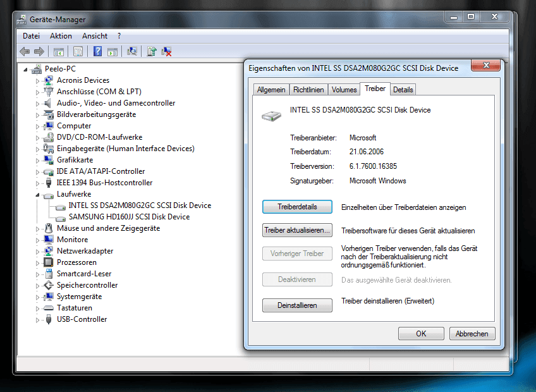This screenshot has height=392, width=536.
Task: Click the Netzwerkadapter network icon
Action: coord(49,251)
